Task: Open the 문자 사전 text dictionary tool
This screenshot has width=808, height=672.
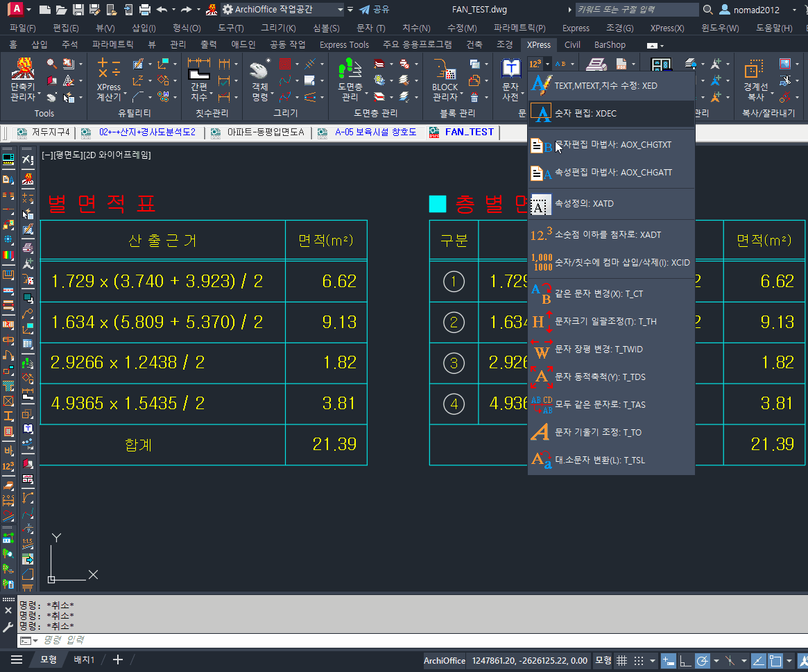Action: 510,79
